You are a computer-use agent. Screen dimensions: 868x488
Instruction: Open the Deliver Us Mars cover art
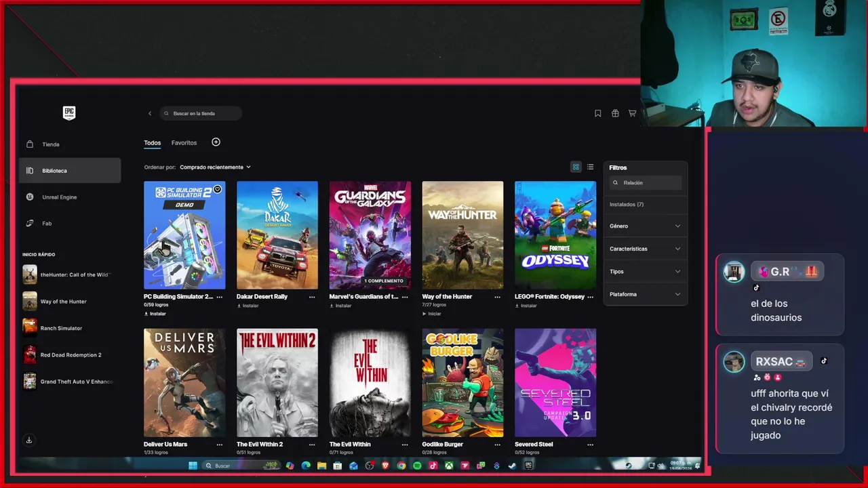pyautogui.click(x=184, y=383)
